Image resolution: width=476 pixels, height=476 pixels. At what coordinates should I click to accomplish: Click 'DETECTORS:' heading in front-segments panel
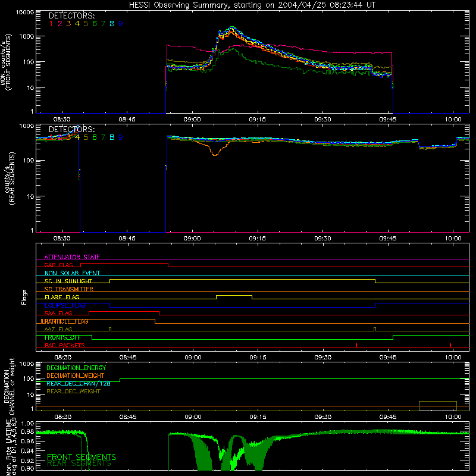pos(72,15)
